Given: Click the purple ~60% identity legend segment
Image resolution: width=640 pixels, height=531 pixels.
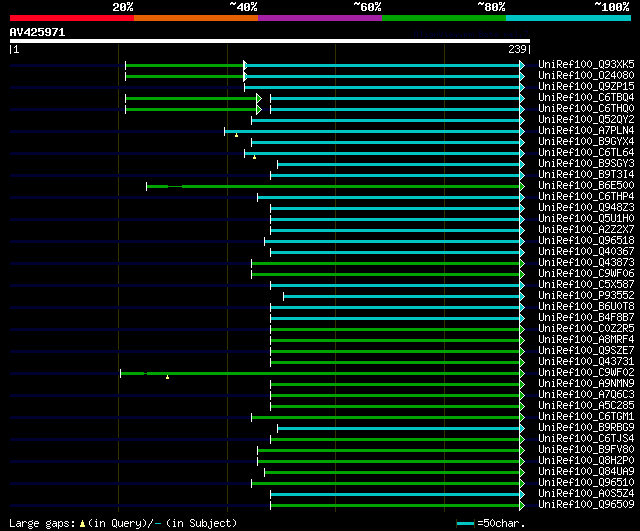Looking at the screenshot, I should point(320,18).
